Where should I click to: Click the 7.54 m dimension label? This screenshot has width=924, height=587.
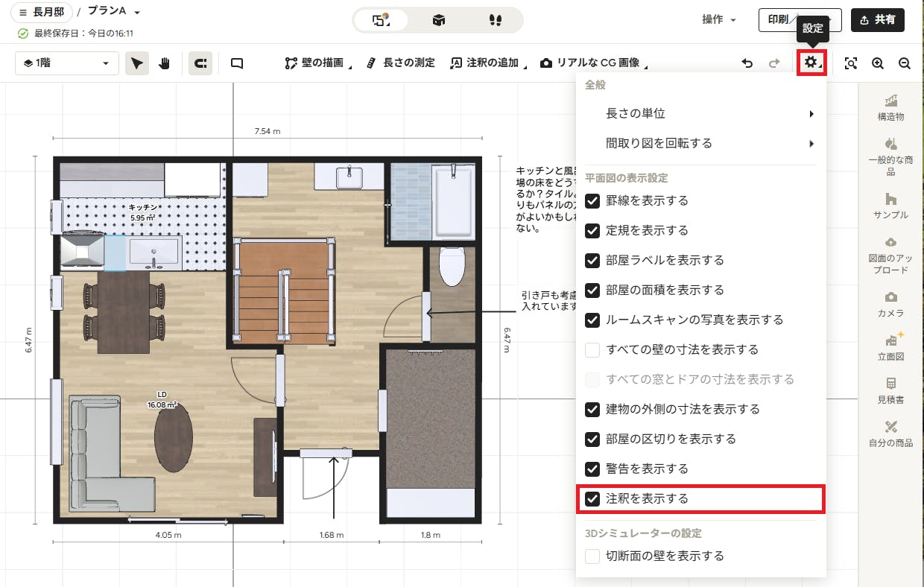(x=268, y=131)
